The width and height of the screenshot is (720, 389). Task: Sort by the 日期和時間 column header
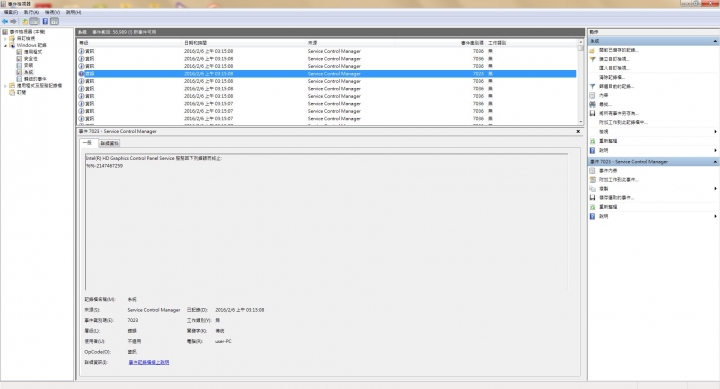pyautogui.click(x=244, y=43)
